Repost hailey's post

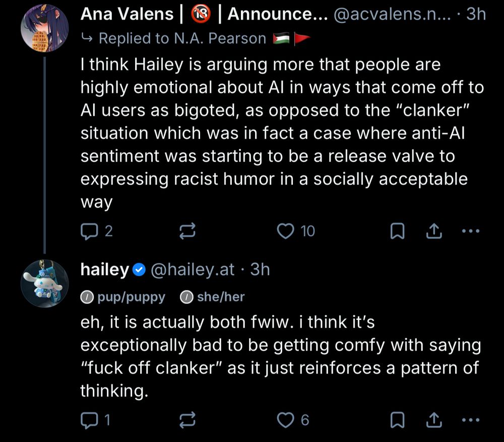click(187, 419)
